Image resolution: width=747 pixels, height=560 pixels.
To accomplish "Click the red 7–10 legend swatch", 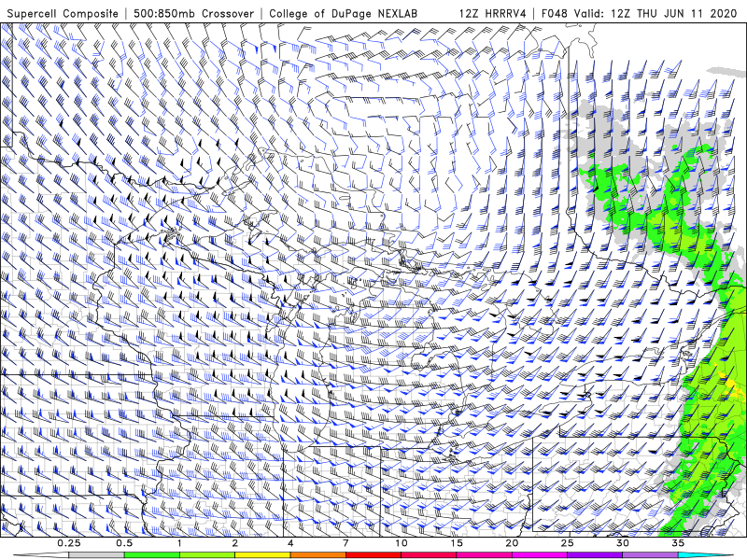I will 373,555.
